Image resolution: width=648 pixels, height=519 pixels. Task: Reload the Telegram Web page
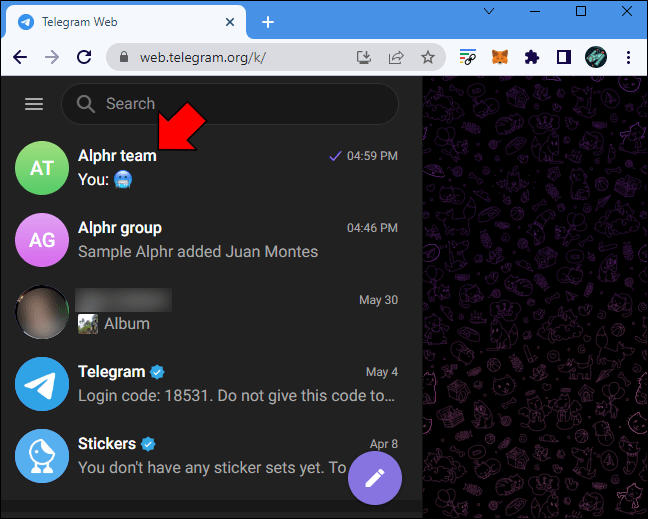pos(84,57)
